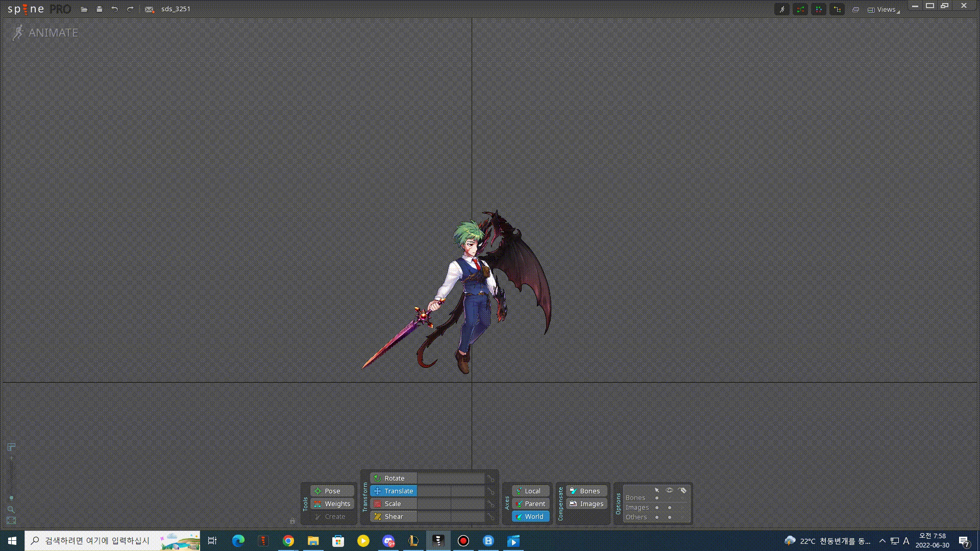Open the Views dropdown

pos(884,10)
